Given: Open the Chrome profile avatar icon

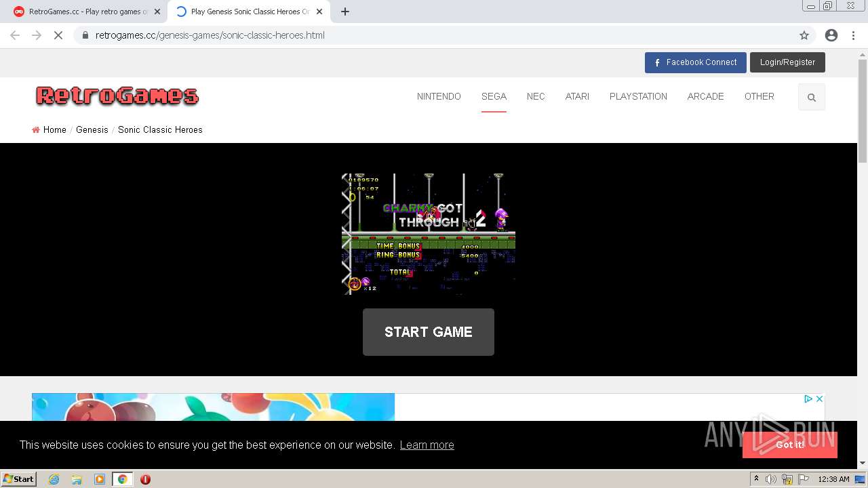Looking at the screenshot, I should 831,35.
